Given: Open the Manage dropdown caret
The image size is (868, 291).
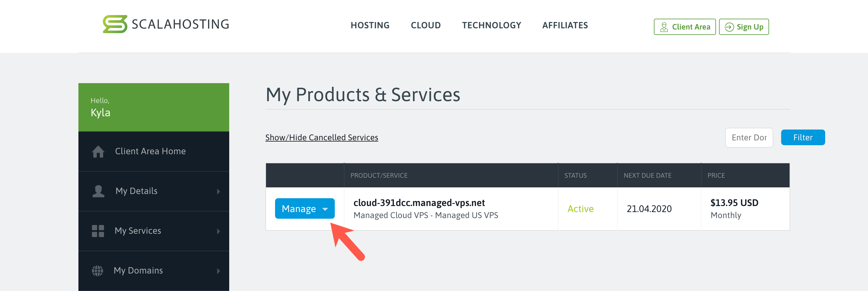Looking at the screenshot, I should tap(325, 209).
